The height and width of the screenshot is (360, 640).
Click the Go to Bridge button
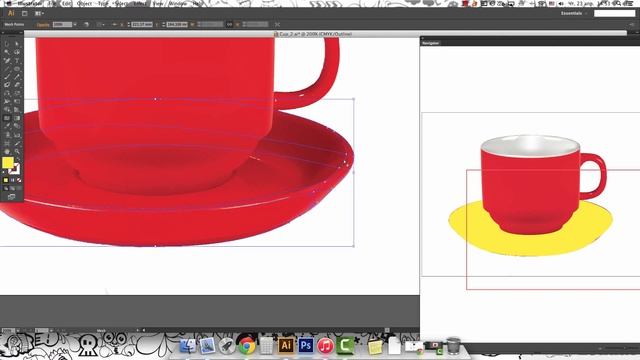(24, 13)
